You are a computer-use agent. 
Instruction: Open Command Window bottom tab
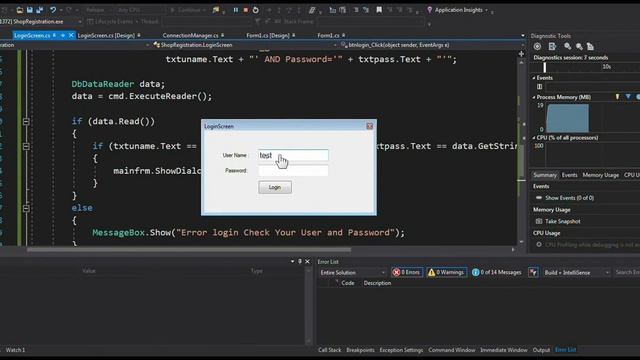coord(451,350)
